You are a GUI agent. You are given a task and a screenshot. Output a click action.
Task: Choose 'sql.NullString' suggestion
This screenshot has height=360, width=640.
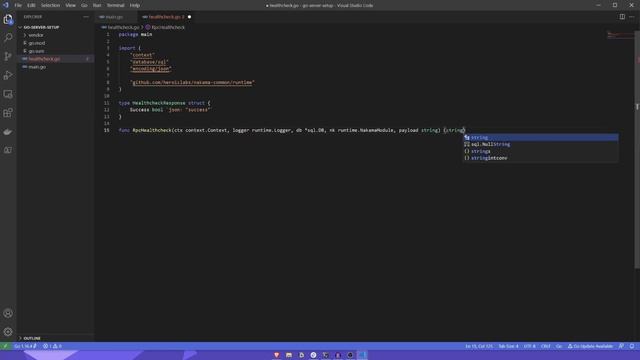(540, 144)
